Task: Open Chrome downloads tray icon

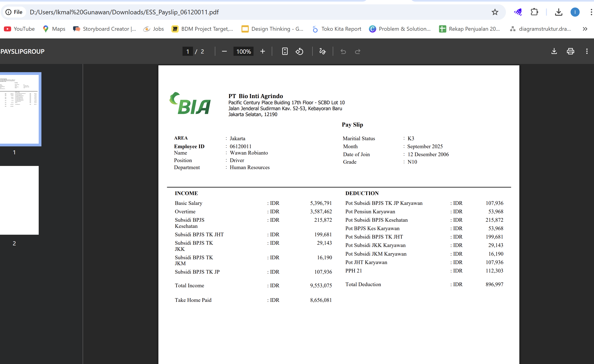Action: pyautogui.click(x=558, y=12)
